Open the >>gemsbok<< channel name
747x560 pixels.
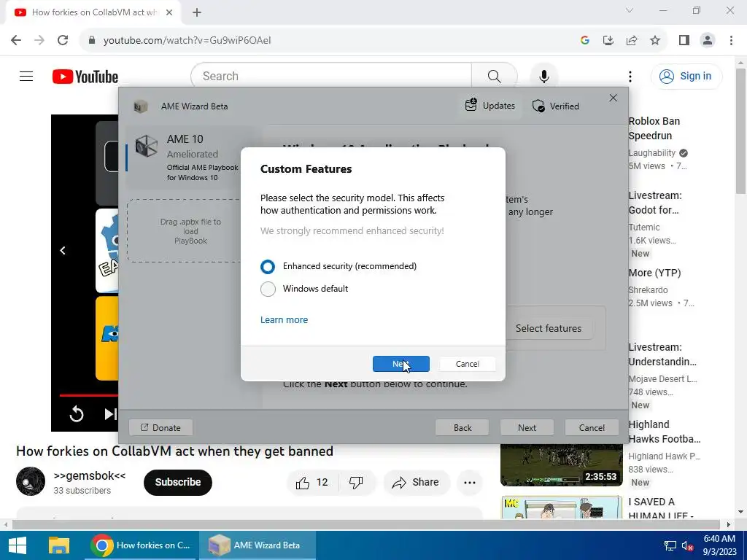tap(90, 475)
